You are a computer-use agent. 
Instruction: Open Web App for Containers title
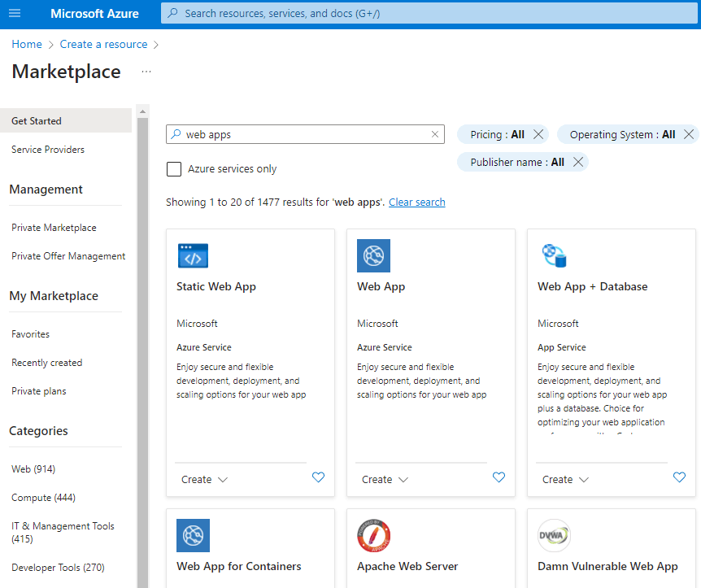(239, 567)
